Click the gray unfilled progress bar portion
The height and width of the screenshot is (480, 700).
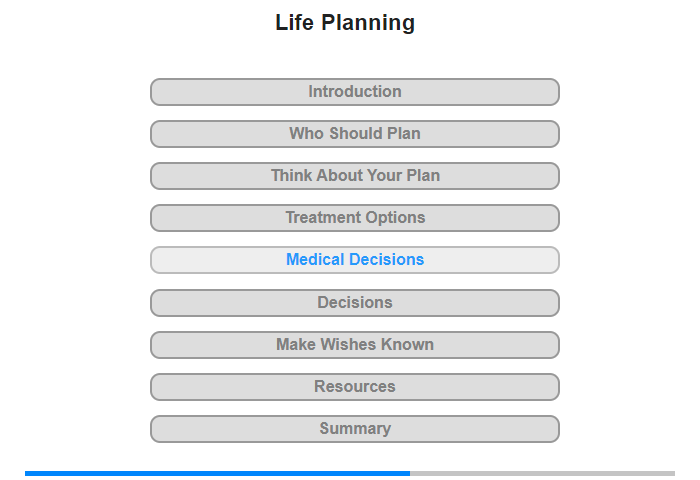pos(542,473)
